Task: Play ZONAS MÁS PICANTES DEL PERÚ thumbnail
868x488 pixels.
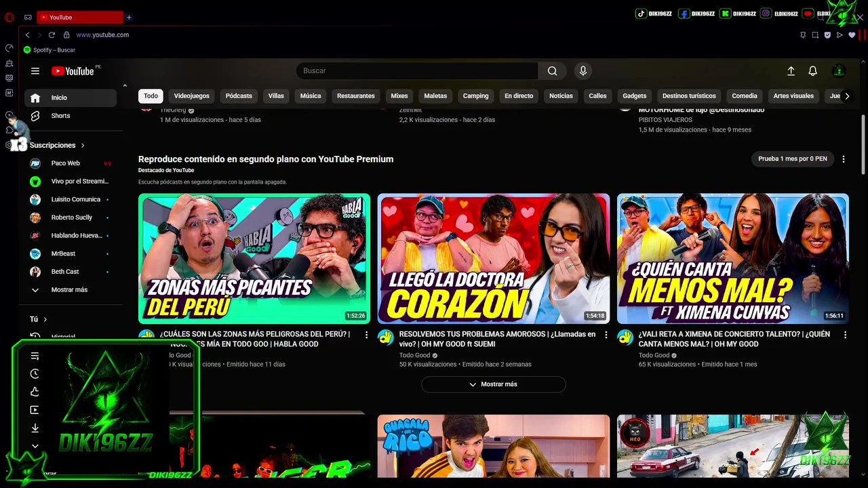Action: (254, 259)
